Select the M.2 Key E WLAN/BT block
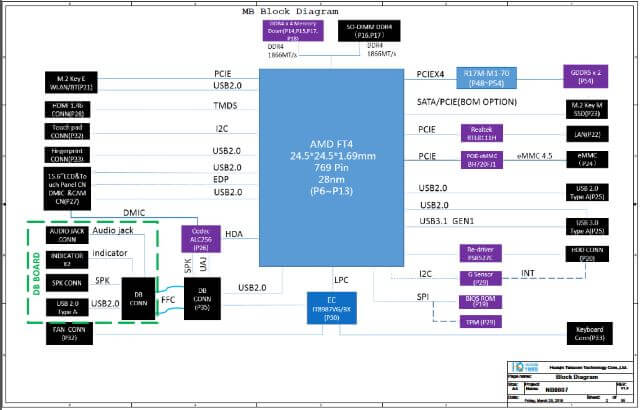The height and width of the screenshot is (410, 640). click(70, 81)
